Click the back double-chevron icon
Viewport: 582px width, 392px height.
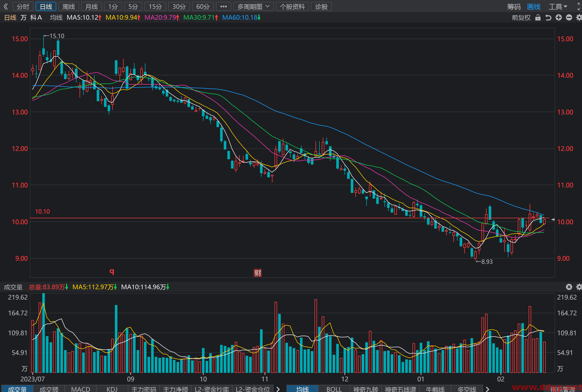(6, 6)
